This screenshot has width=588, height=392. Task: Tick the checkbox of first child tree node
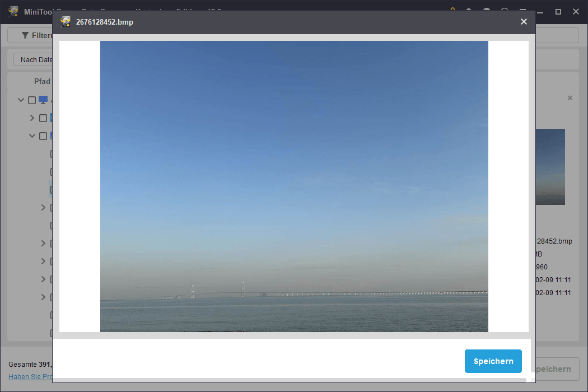(x=43, y=118)
